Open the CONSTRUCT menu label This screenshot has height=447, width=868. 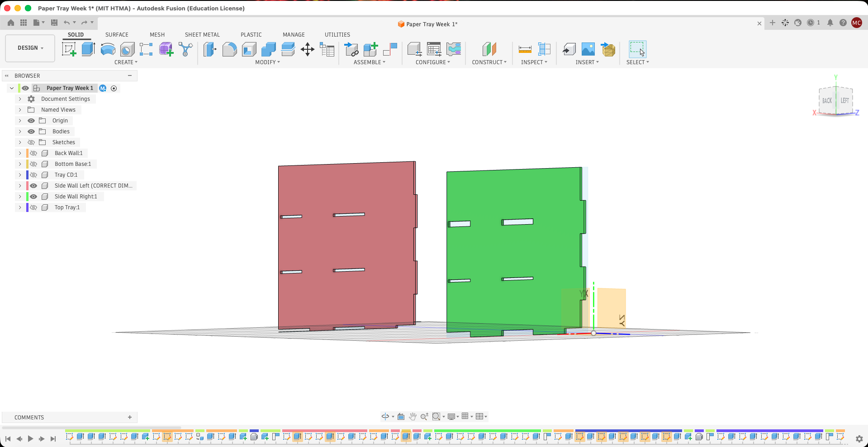489,62
